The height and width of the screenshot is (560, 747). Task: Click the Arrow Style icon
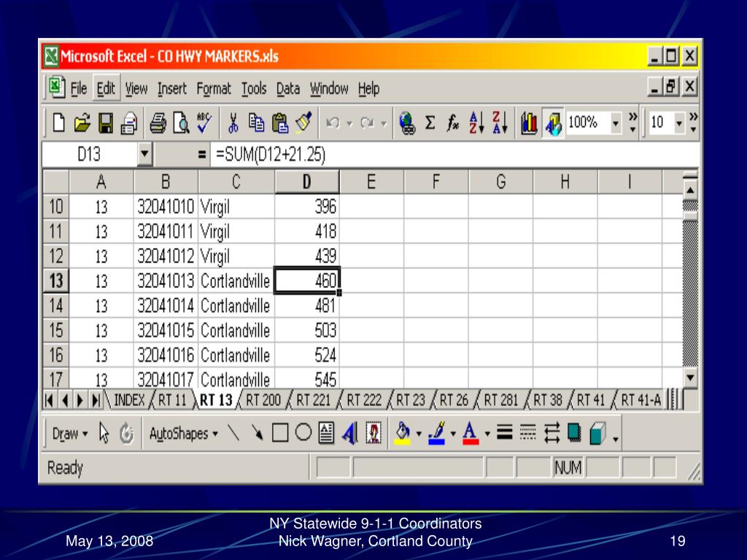551,433
